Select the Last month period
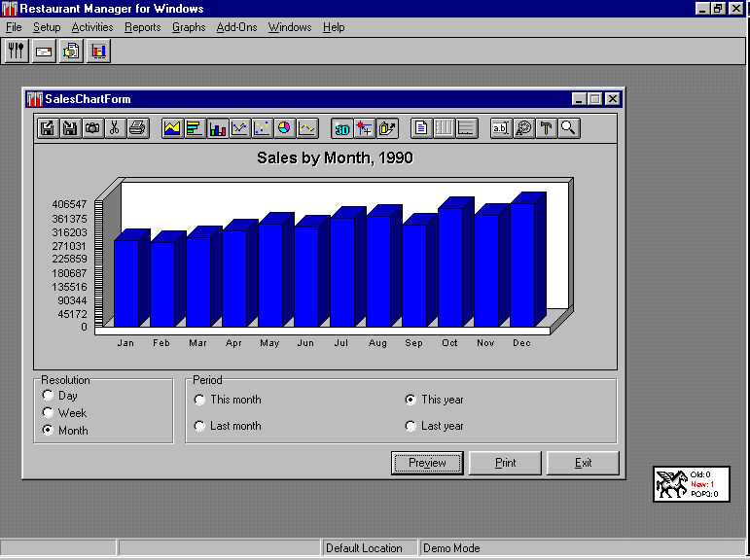 200,426
